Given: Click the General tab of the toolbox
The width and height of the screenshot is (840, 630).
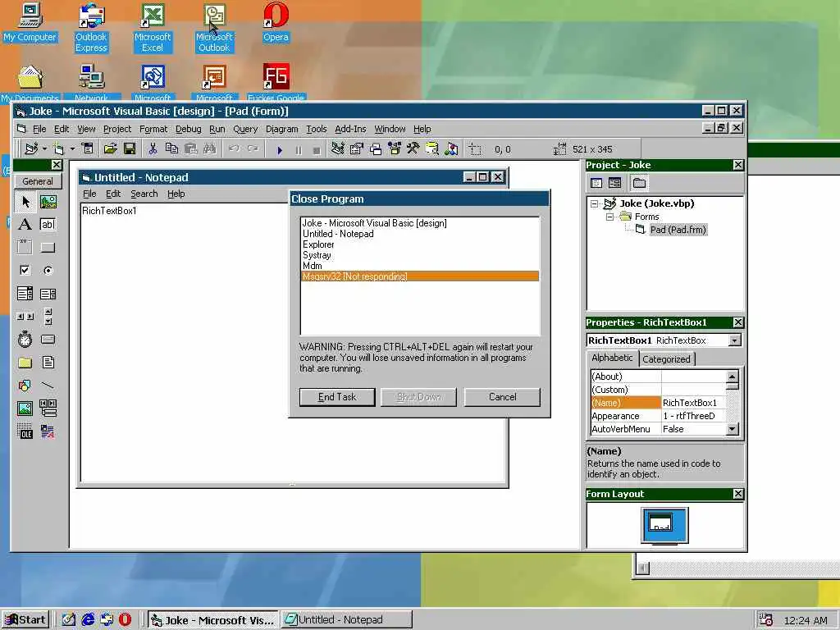Looking at the screenshot, I should [x=38, y=181].
